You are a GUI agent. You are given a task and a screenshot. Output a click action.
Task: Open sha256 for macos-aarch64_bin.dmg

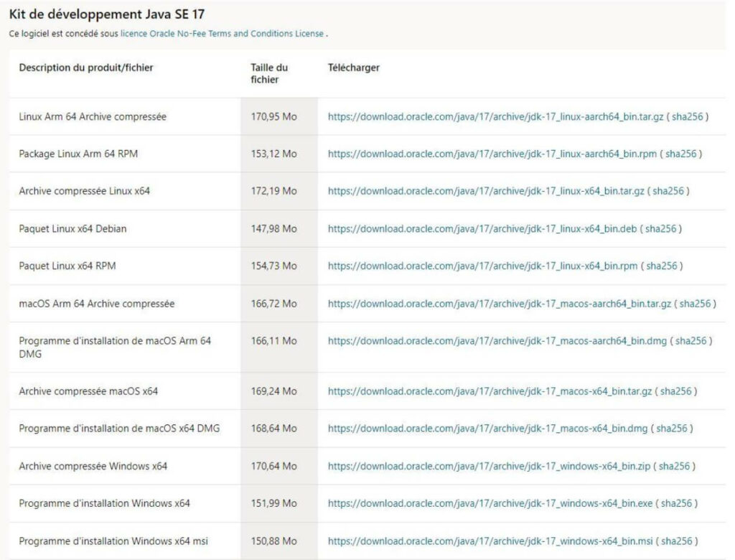pos(690,341)
